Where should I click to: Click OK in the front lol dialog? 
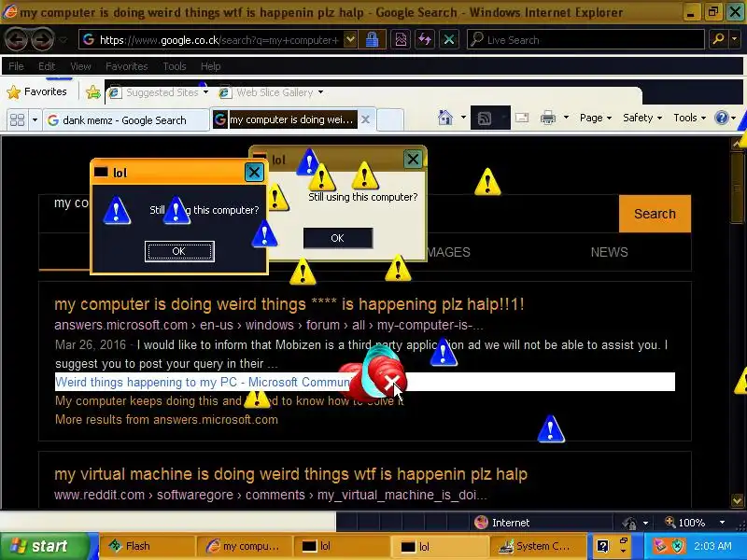click(x=179, y=251)
